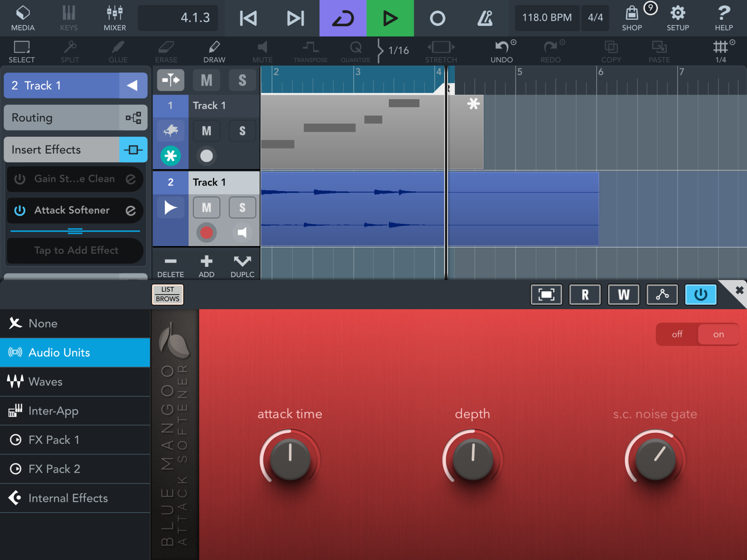Collapse the Track 1 inspector arrow
Image resolution: width=747 pixels, height=560 pixels.
[133, 86]
